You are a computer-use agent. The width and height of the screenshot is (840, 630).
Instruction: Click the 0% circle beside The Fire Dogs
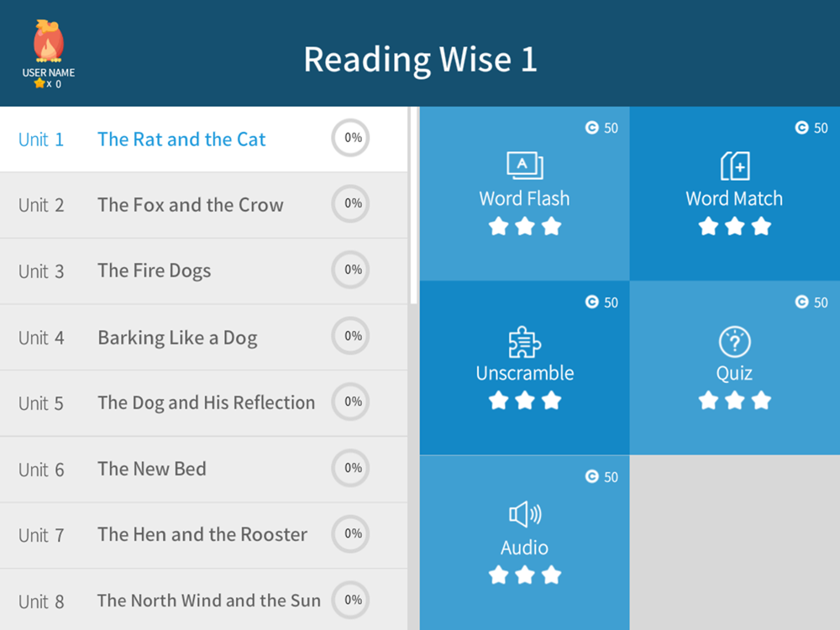pyautogui.click(x=350, y=270)
